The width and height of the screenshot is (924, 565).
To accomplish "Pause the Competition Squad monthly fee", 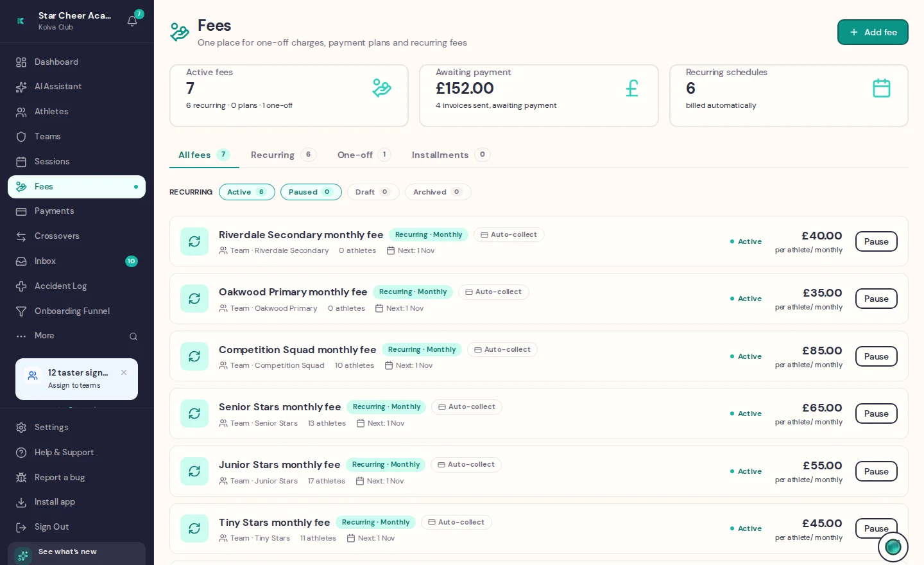I will click(877, 356).
